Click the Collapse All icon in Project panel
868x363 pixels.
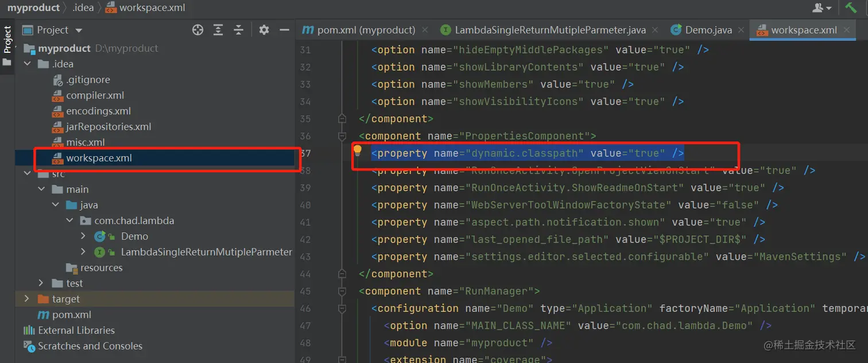click(x=239, y=30)
